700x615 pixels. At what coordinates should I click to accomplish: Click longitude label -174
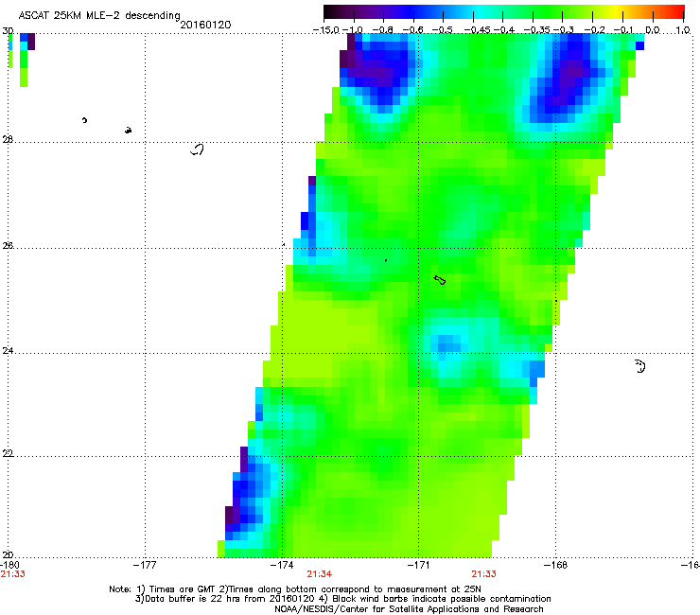click(282, 565)
